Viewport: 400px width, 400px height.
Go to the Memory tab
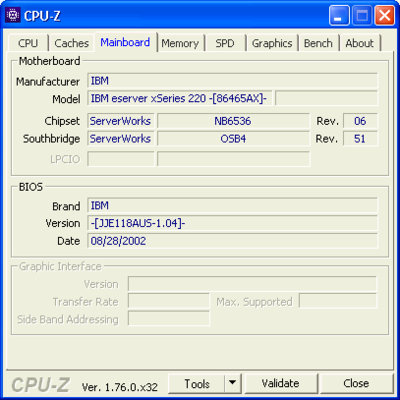(x=180, y=43)
